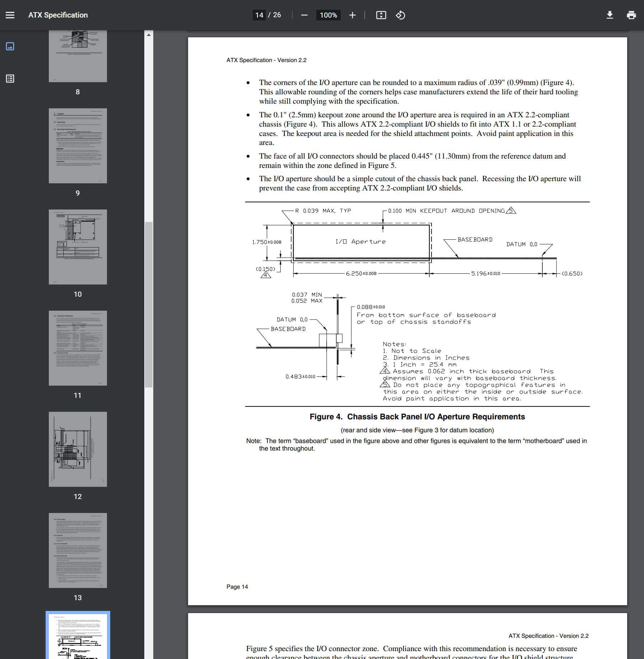Toggle the sidebar menu hamburger icon
The width and height of the screenshot is (644, 659).
pyautogui.click(x=10, y=15)
